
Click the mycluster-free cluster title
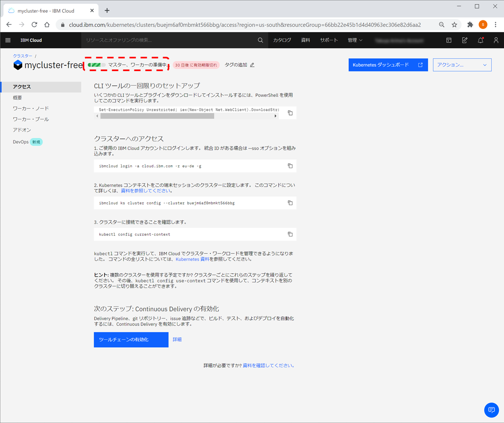pyautogui.click(x=53, y=65)
